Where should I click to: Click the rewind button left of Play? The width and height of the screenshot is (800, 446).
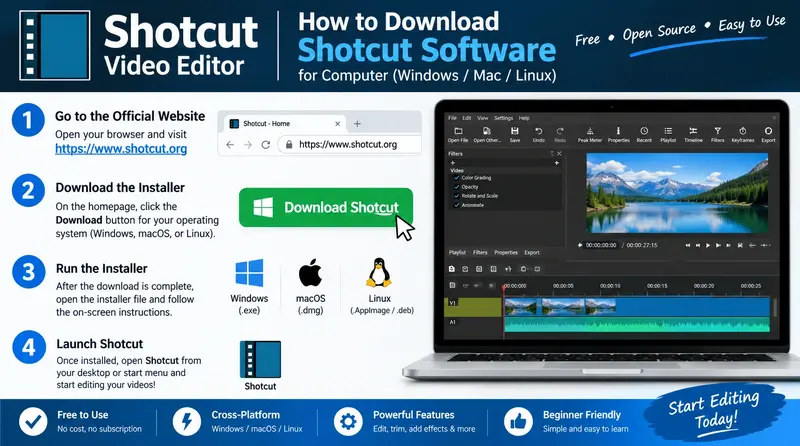tap(698, 245)
